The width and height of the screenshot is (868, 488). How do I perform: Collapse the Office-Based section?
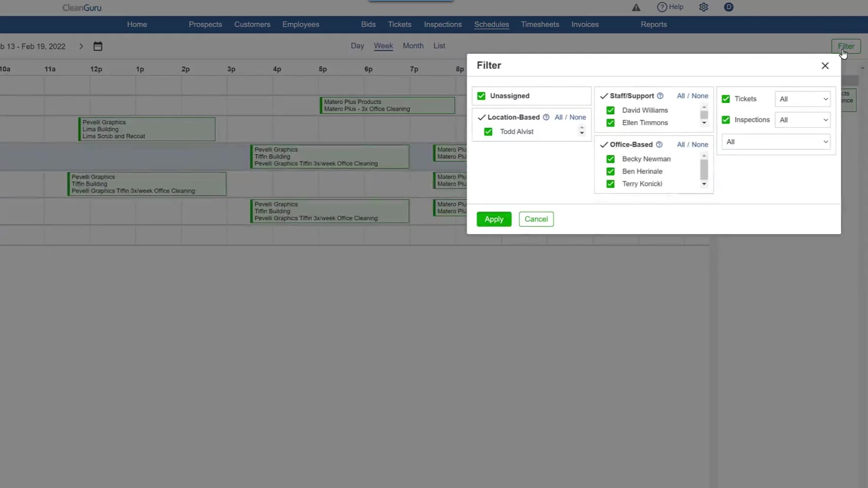click(604, 145)
